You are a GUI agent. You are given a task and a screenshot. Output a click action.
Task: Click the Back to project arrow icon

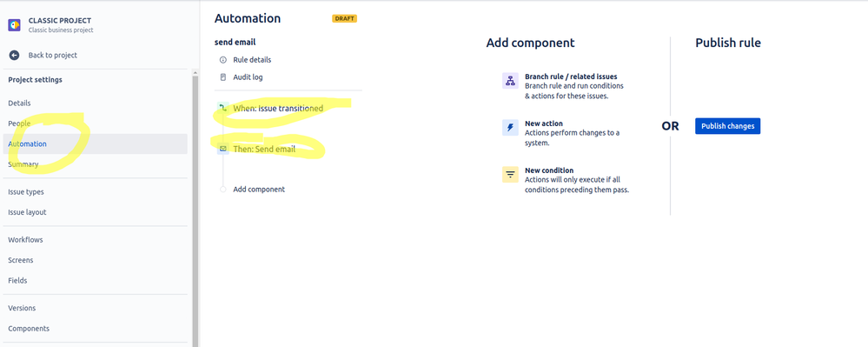click(15, 56)
